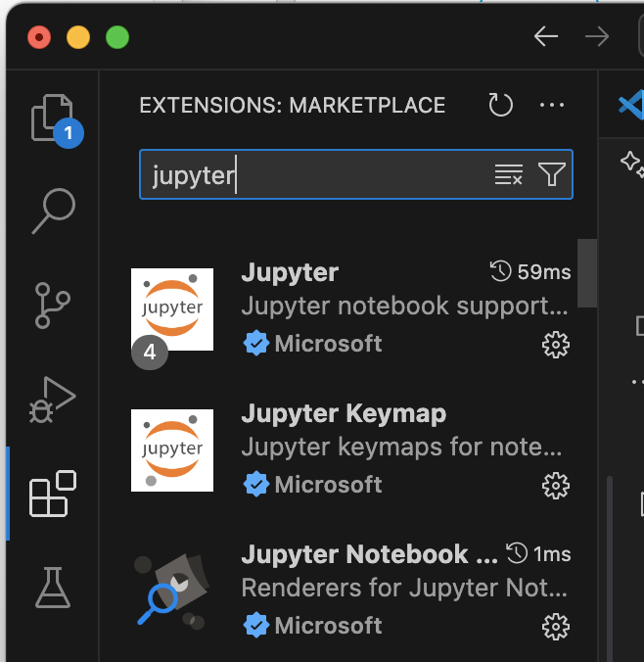Click the verified badge beside Jupyter Keymap's publisher
The image size is (644, 662).
point(256,484)
